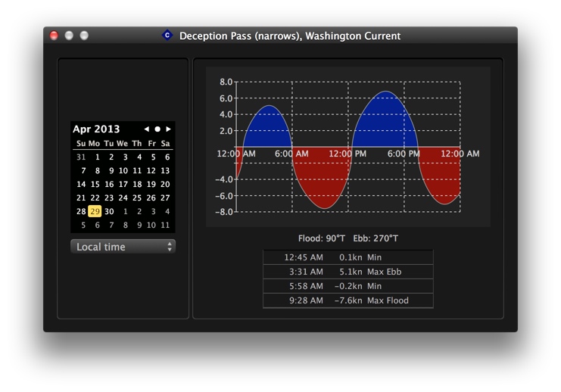Select March 31 in calendar
Screen dimensions: 561x392
81,157
